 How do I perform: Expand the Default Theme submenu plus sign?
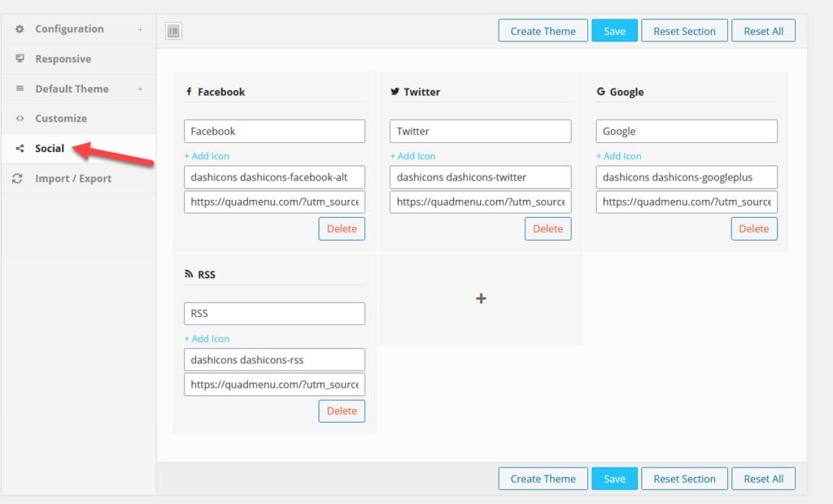point(140,89)
